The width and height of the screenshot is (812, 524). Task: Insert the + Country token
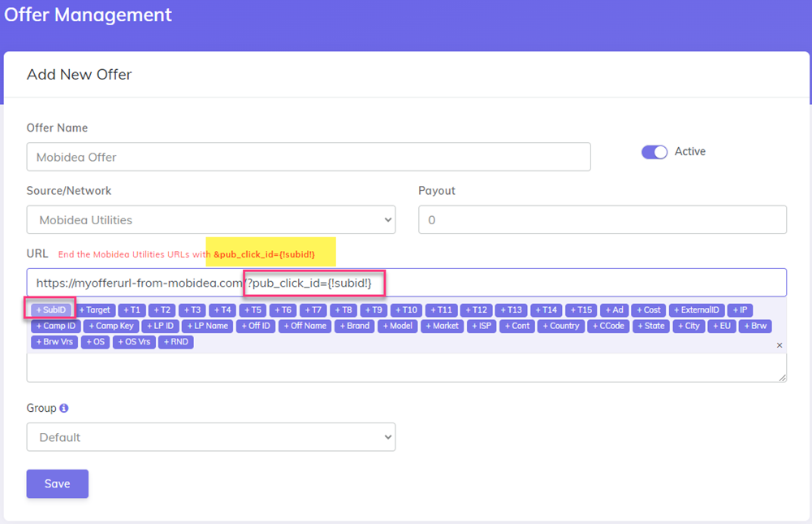click(x=561, y=326)
